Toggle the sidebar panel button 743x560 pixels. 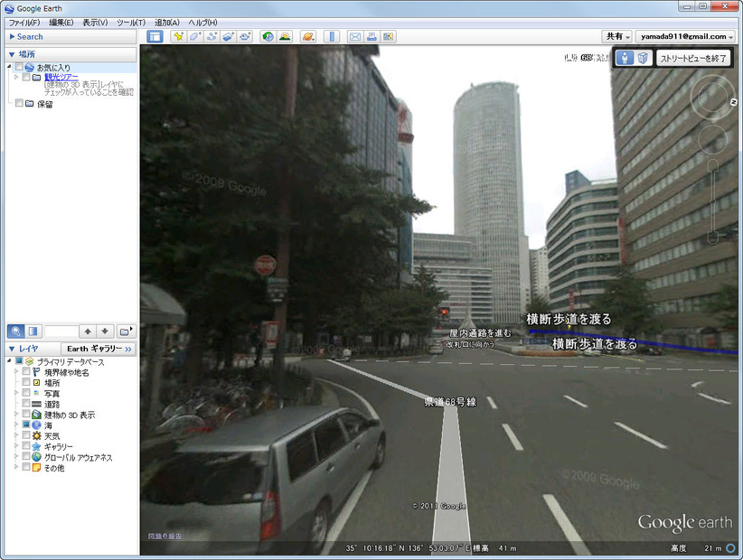(155, 36)
